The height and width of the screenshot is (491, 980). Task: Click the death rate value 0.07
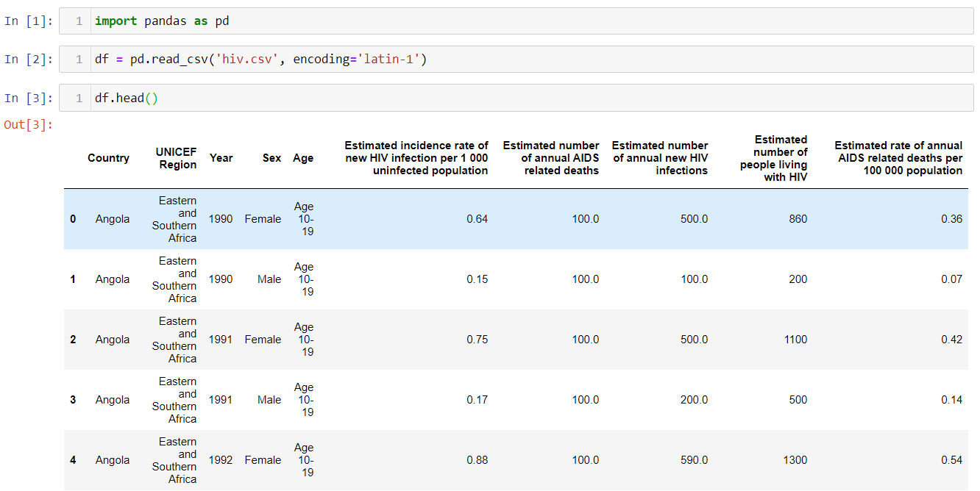click(x=952, y=279)
